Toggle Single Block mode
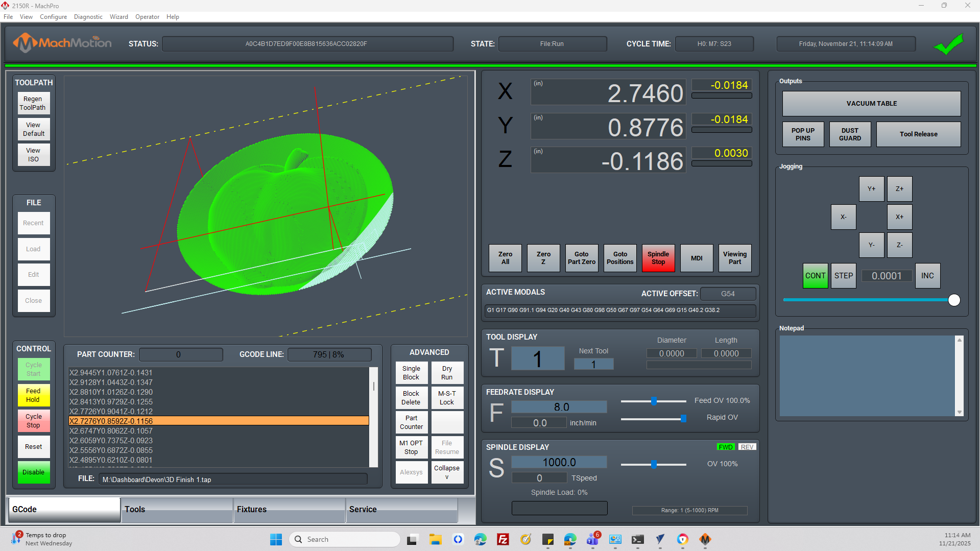The height and width of the screenshot is (551, 980). (x=411, y=373)
